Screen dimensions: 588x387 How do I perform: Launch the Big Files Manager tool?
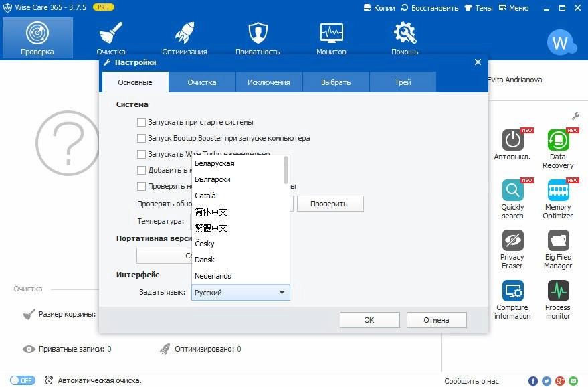[558, 250]
